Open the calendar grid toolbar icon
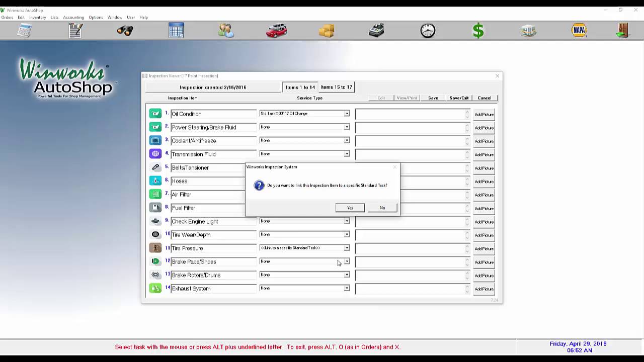This screenshot has width=644, height=362. (x=176, y=31)
